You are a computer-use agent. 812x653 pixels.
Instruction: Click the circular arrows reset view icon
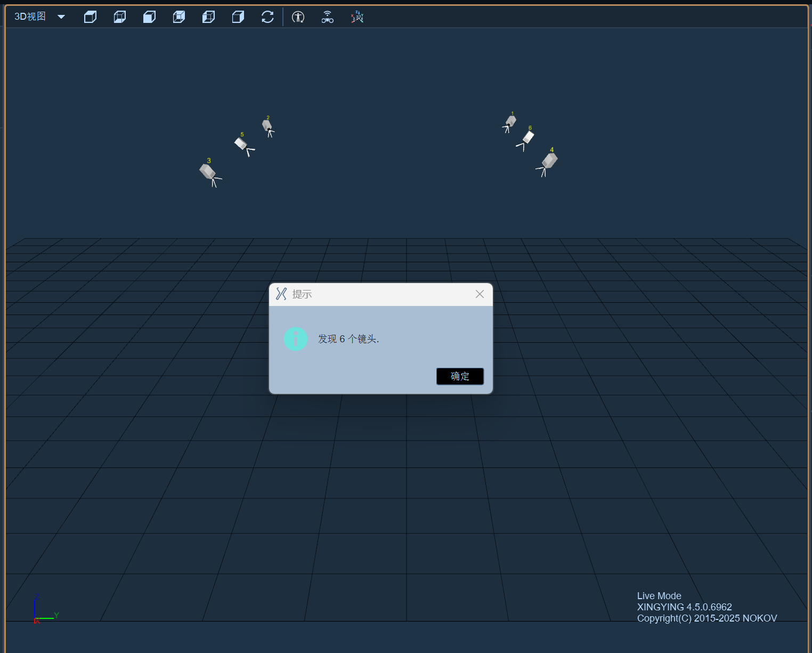click(x=267, y=17)
